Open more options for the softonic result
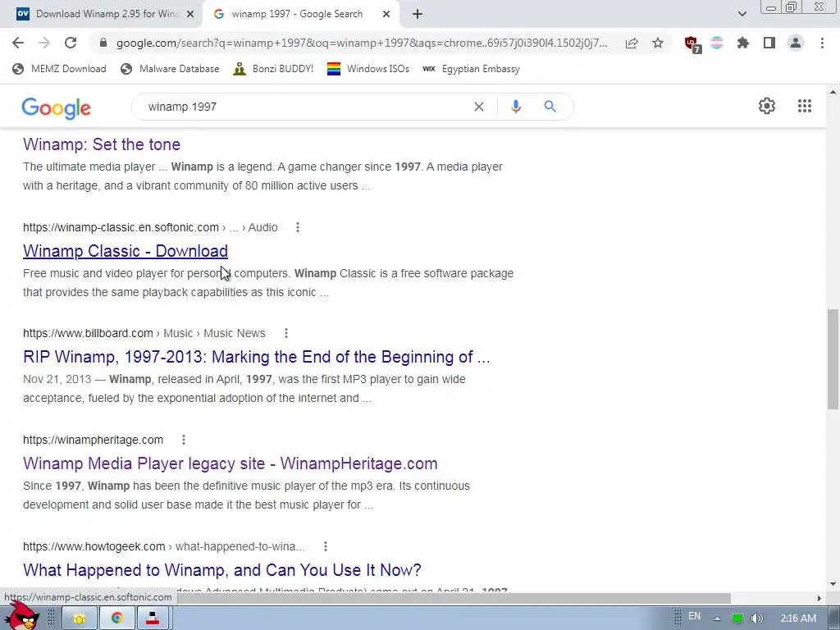 [x=297, y=227]
